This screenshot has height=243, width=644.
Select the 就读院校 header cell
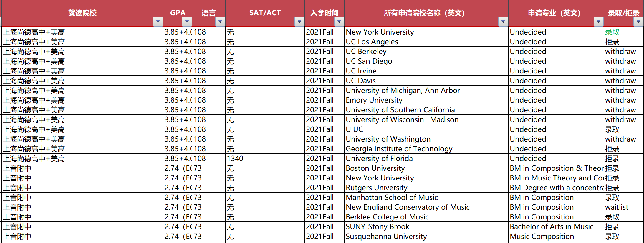pyautogui.click(x=82, y=13)
